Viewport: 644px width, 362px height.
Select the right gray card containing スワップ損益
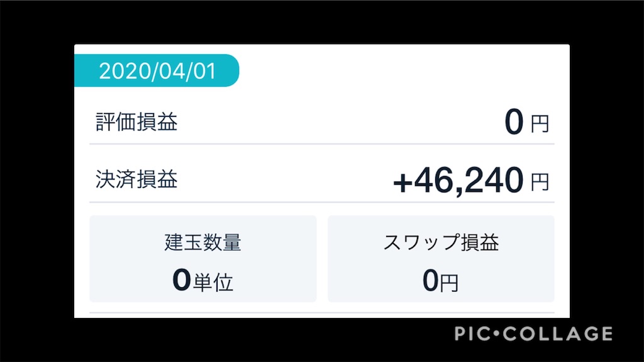pos(441,259)
